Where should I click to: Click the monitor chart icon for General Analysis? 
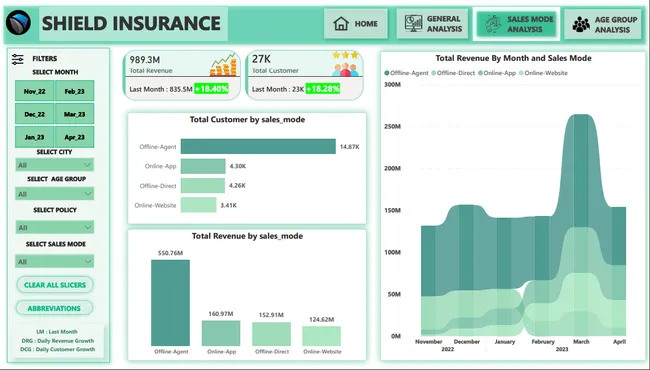413,24
